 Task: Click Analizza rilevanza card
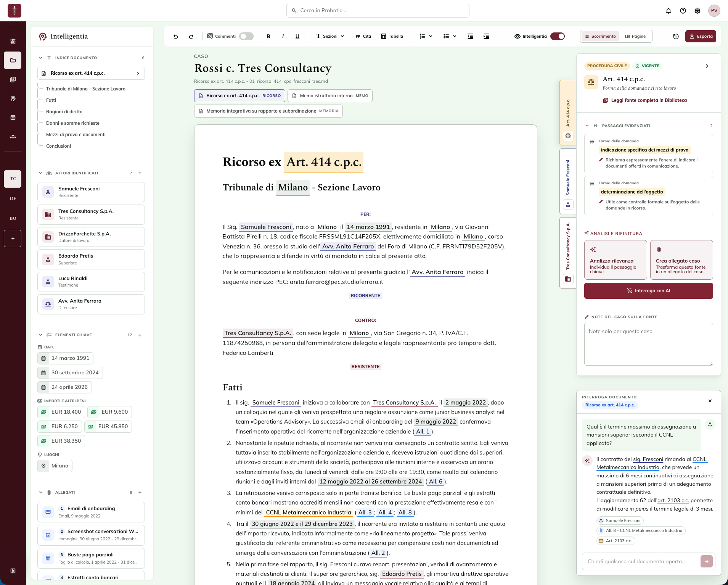[x=616, y=260]
